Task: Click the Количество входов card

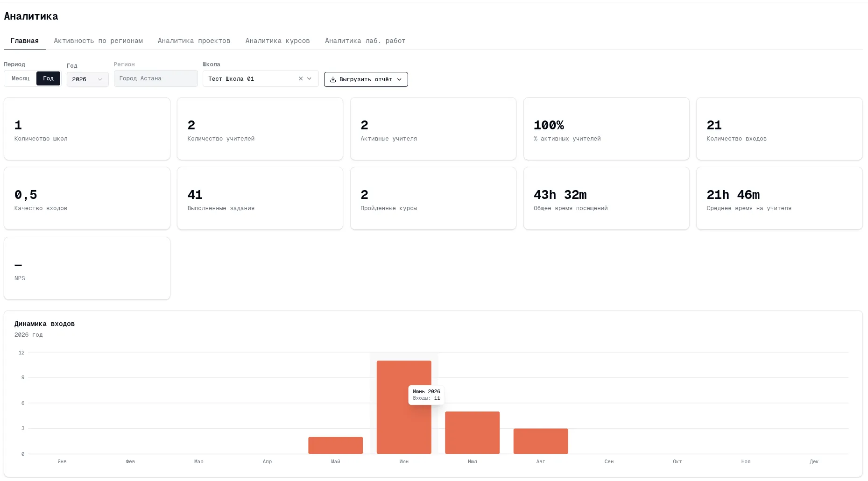Action: click(779, 129)
